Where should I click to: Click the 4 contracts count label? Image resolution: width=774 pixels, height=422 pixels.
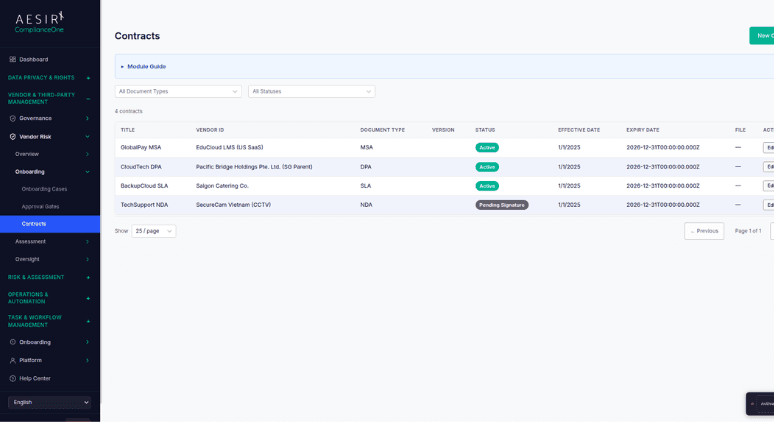point(129,112)
